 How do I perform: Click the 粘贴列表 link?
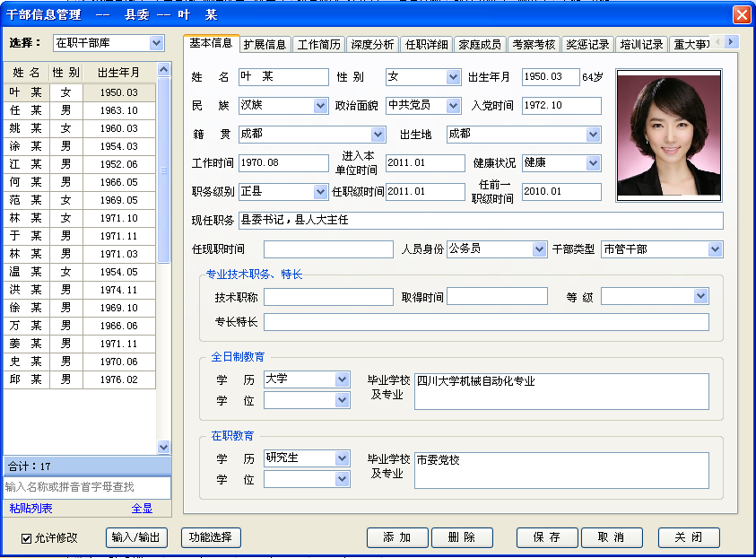[30, 509]
